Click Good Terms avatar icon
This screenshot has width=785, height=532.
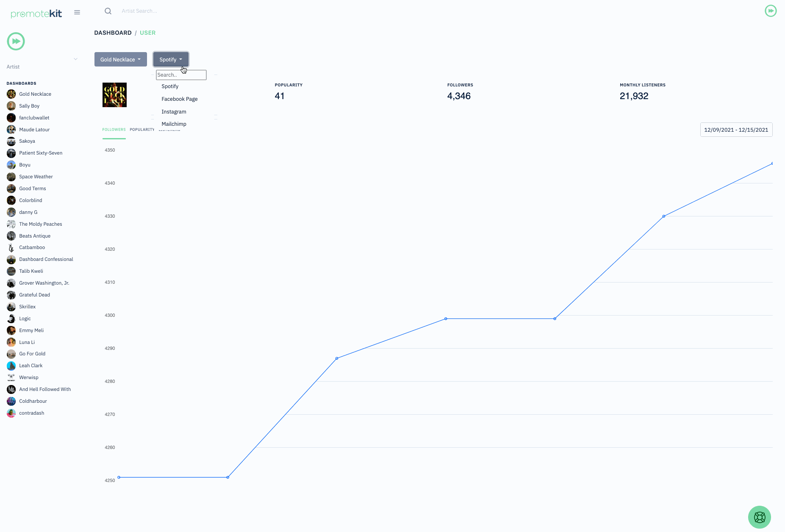point(11,188)
